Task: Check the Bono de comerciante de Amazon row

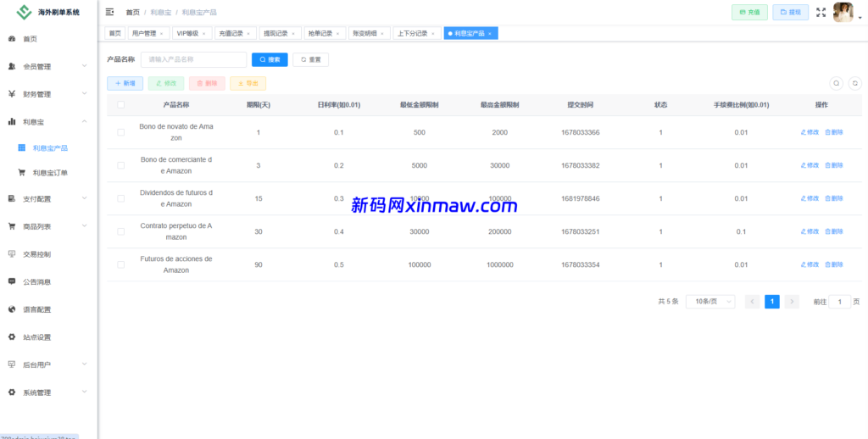Action: pos(120,165)
